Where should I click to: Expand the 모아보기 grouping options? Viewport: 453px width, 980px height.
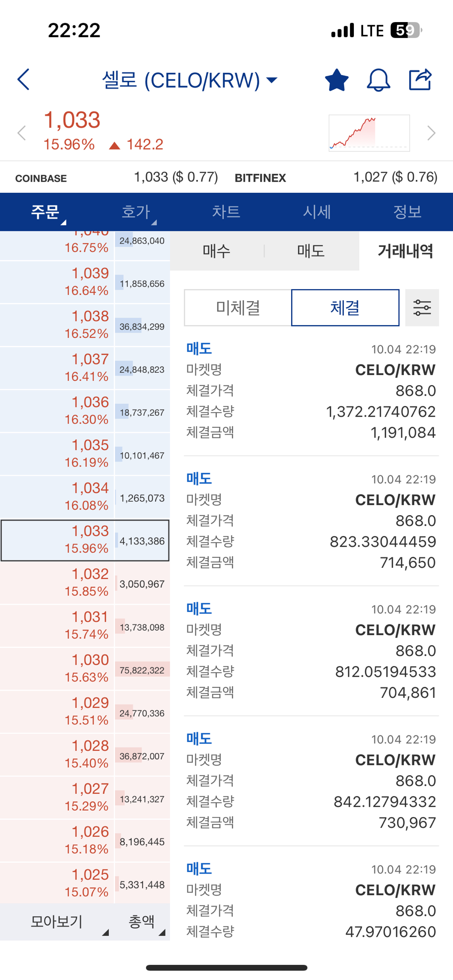57,922
